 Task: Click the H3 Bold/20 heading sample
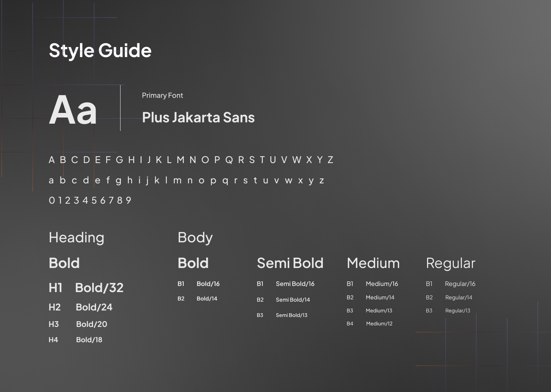91,324
